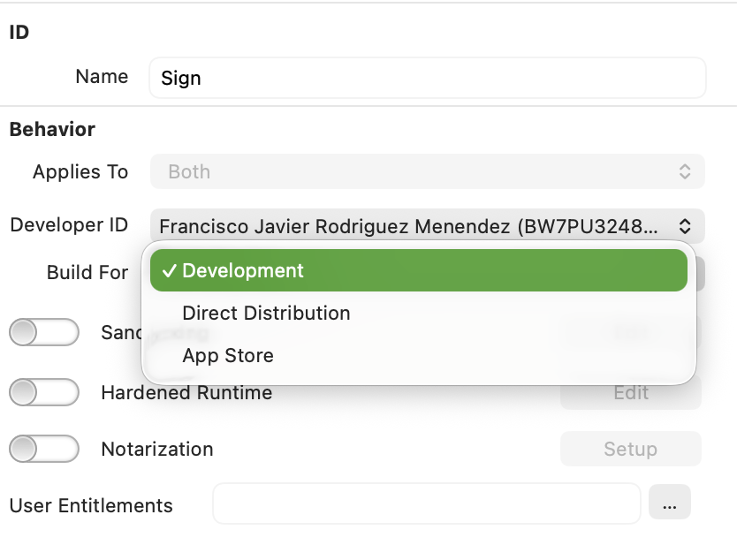
Task: Click into the User Entitlements field
Action: 426,503
